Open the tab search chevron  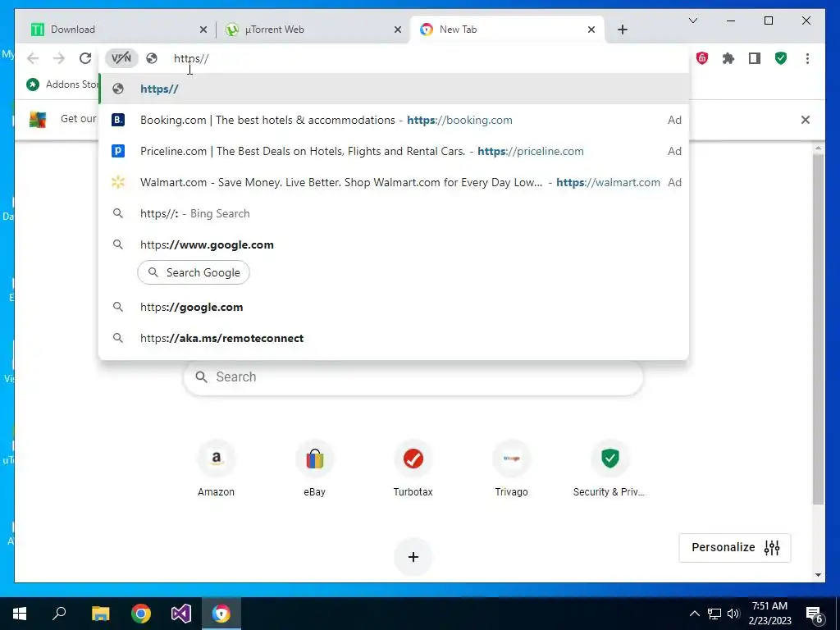692,21
